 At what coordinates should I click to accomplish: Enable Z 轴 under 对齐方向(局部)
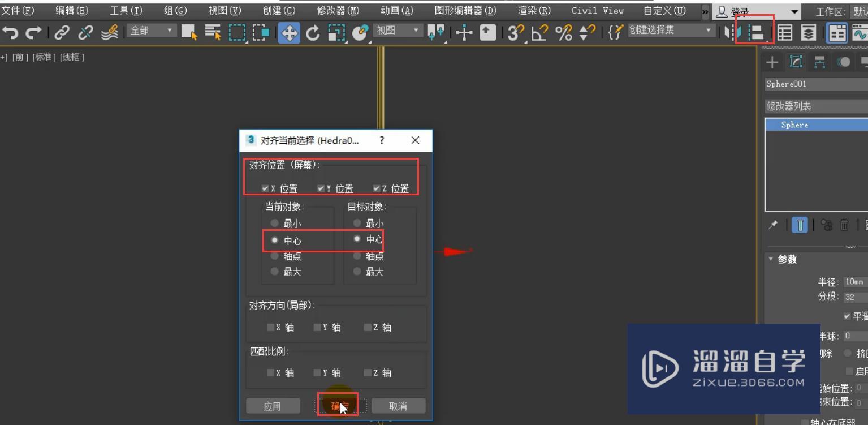click(368, 327)
